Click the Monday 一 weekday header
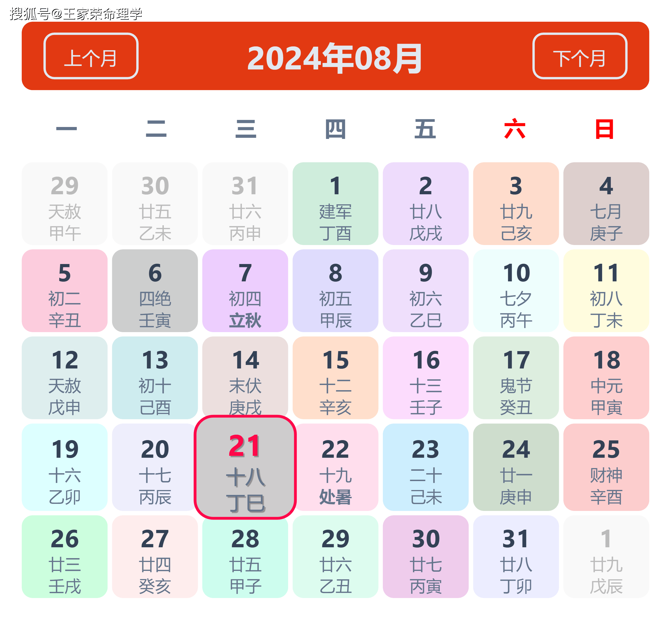This screenshot has height=620, width=672. [x=67, y=129]
